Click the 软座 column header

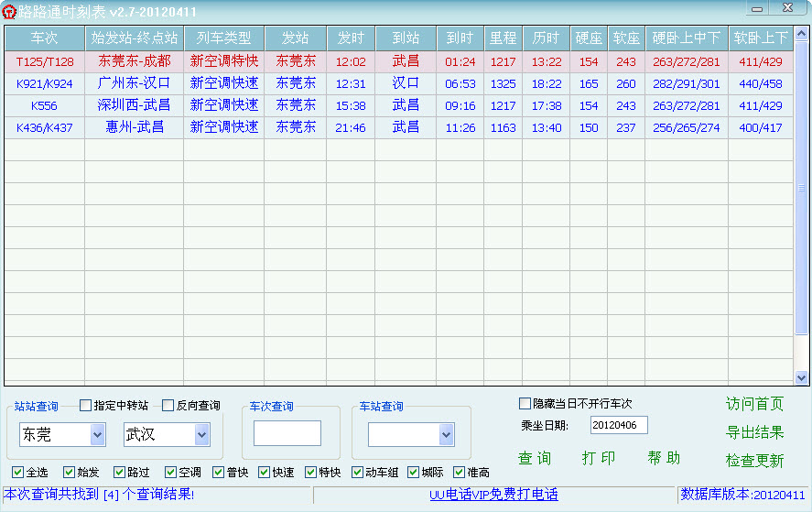pyautogui.click(x=626, y=38)
